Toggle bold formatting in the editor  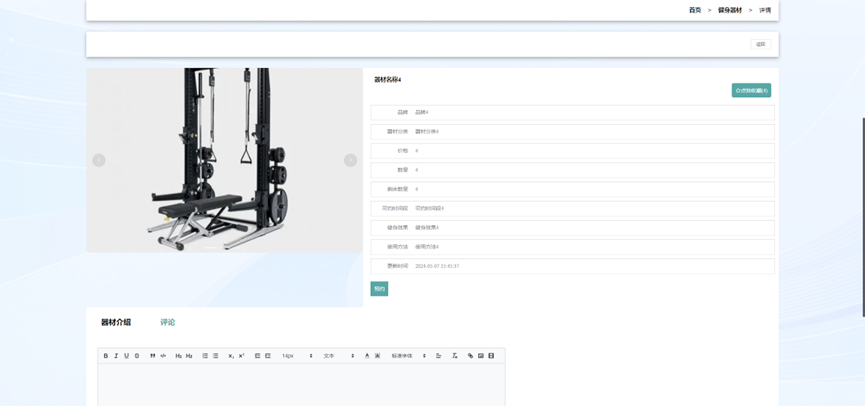tap(105, 356)
